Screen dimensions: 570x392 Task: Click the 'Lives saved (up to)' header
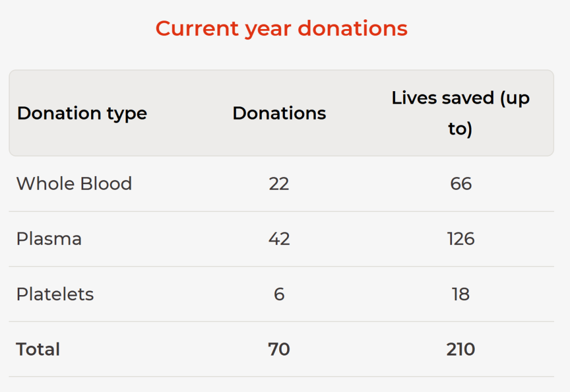(460, 113)
